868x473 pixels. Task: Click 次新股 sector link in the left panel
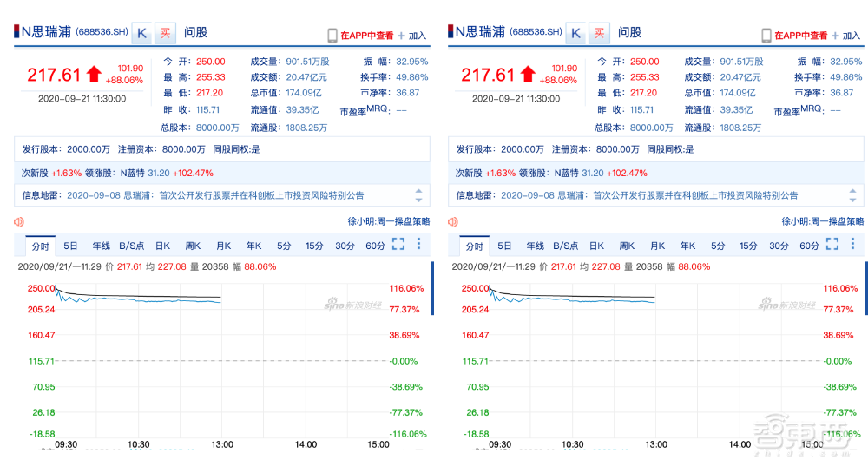point(35,174)
